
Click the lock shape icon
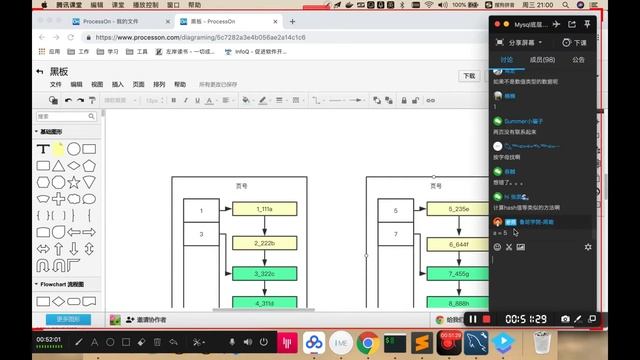tap(404, 100)
